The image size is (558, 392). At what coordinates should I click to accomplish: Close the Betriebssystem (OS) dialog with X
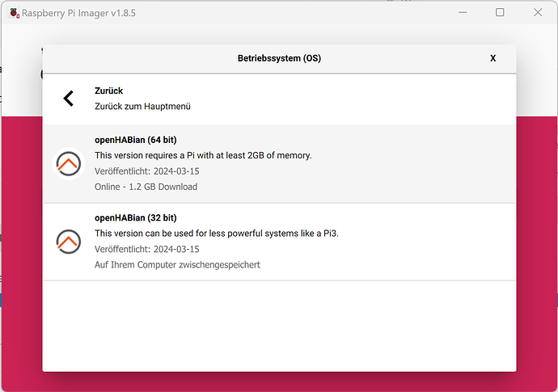(492, 58)
